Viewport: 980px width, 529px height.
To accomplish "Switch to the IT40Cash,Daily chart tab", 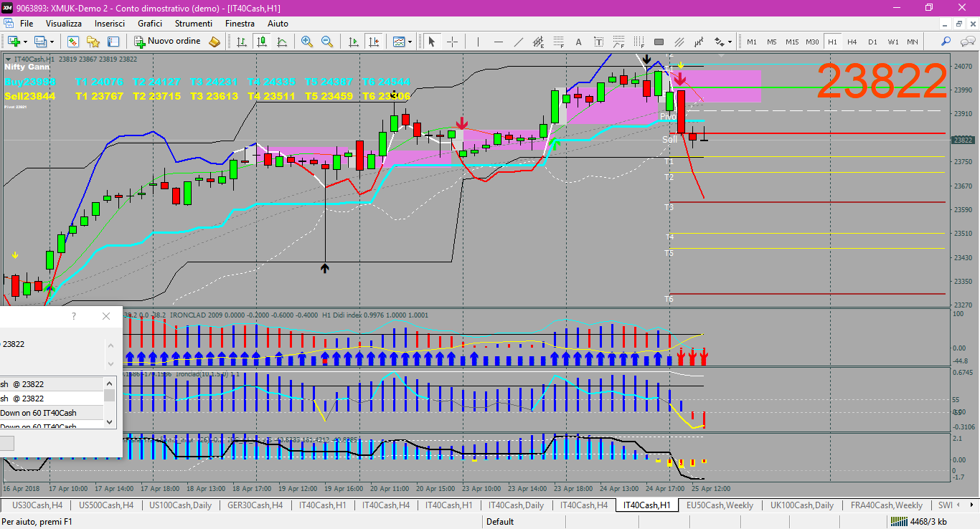I will tap(517, 505).
